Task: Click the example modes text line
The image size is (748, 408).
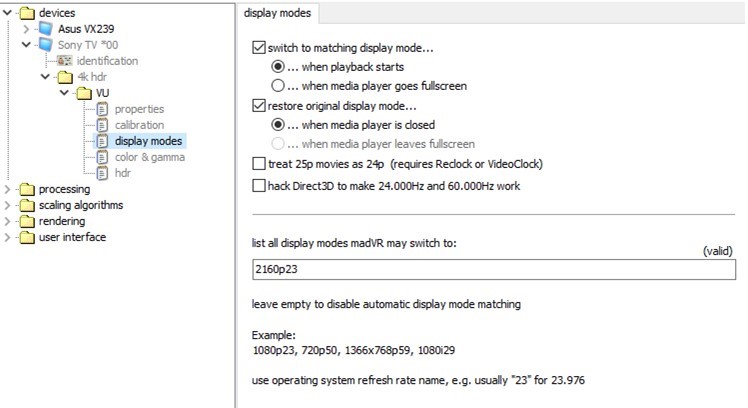Action: coord(353,350)
